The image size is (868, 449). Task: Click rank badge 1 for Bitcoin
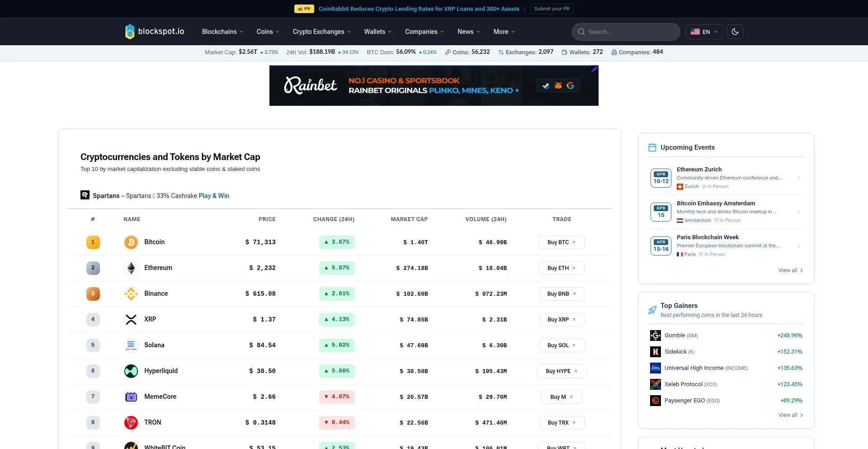click(x=93, y=242)
